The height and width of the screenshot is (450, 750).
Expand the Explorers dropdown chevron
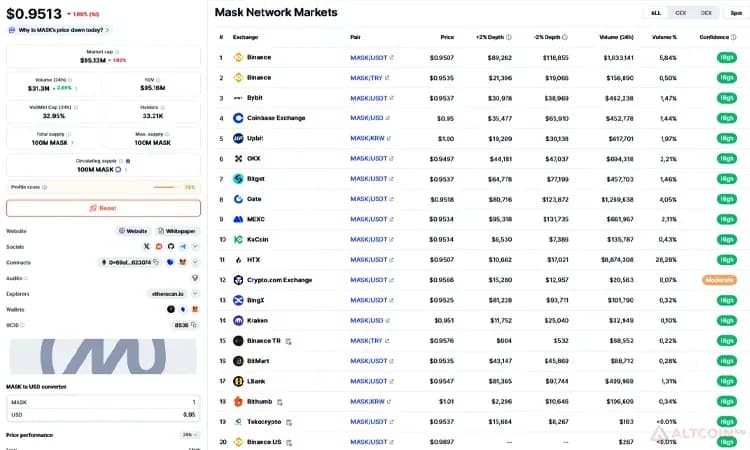click(x=195, y=293)
